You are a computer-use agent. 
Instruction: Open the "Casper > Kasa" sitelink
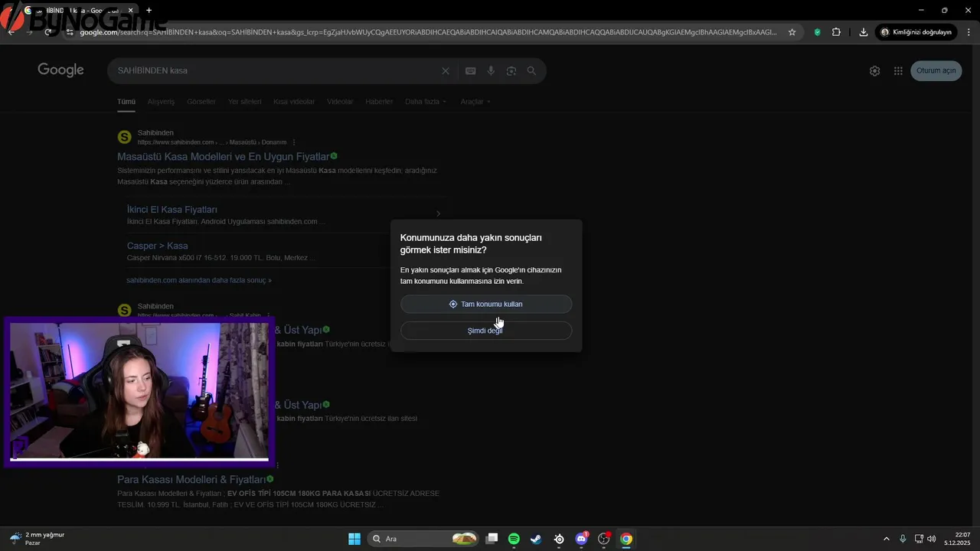coord(157,246)
